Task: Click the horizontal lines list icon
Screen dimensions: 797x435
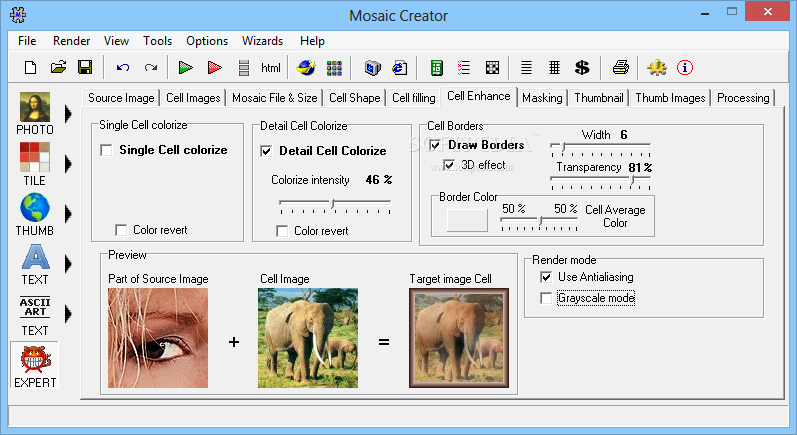Action: (527, 68)
